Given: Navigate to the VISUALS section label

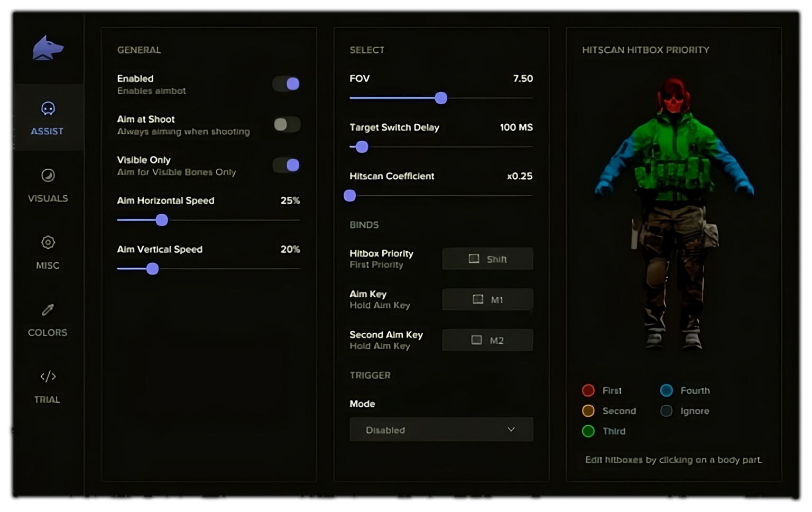Looking at the screenshot, I should point(48,198).
